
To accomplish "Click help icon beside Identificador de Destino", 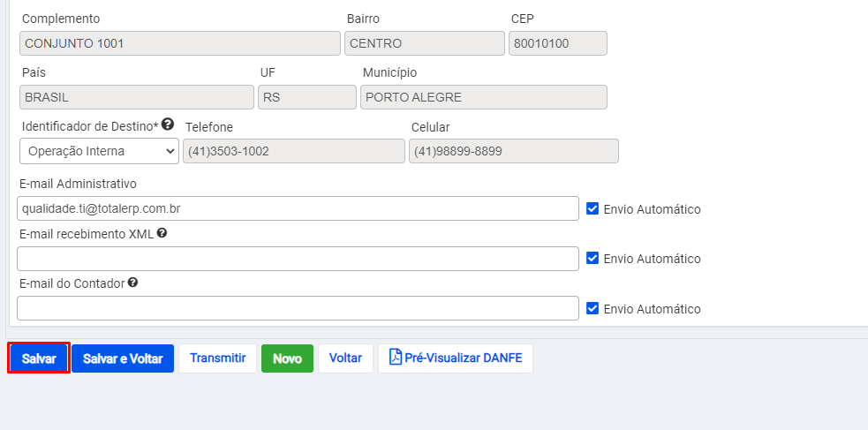I will 168,124.
